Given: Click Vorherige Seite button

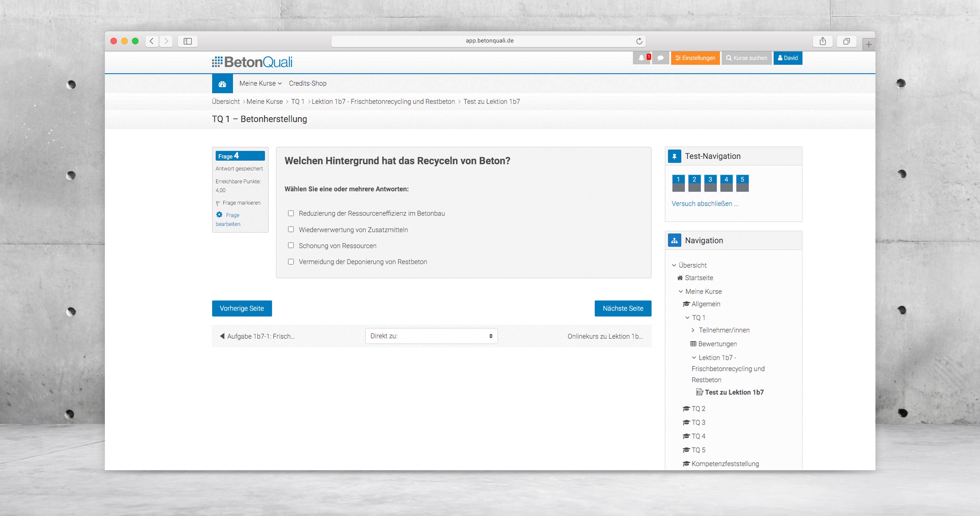Looking at the screenshot, I should 242,308.
